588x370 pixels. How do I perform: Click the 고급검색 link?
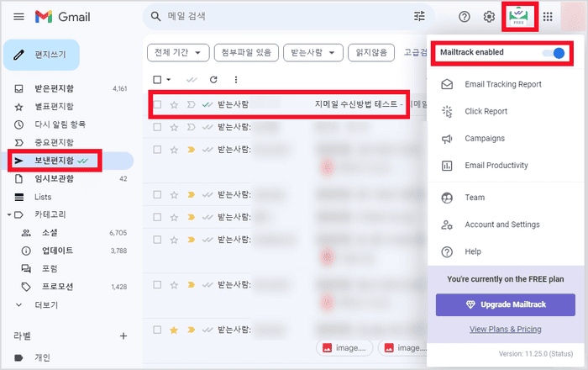(416, 52)
